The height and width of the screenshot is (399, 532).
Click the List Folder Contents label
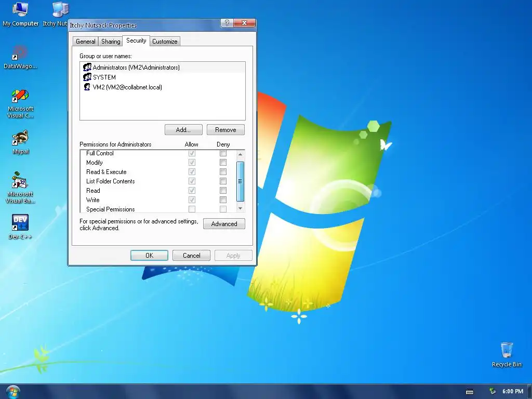[x=110, y=181]
